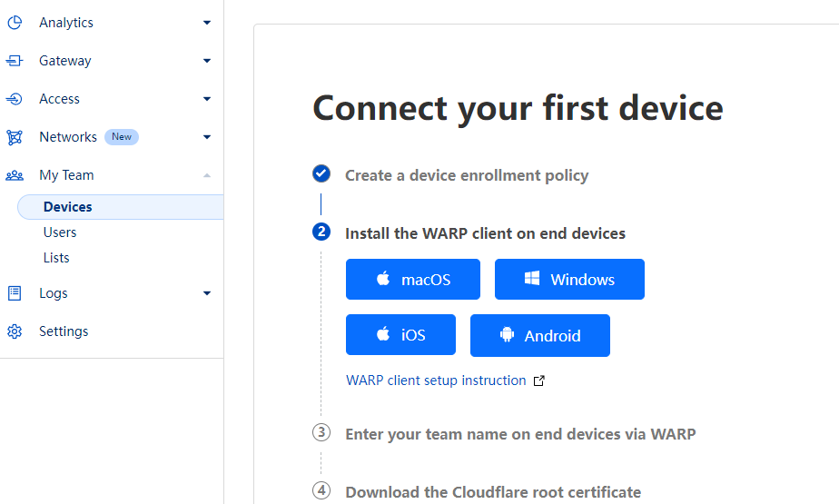The width and height of the screenshot is (839, 504).
Task: Click the Access sidebar icon
Action: click(x=15, y=99)
